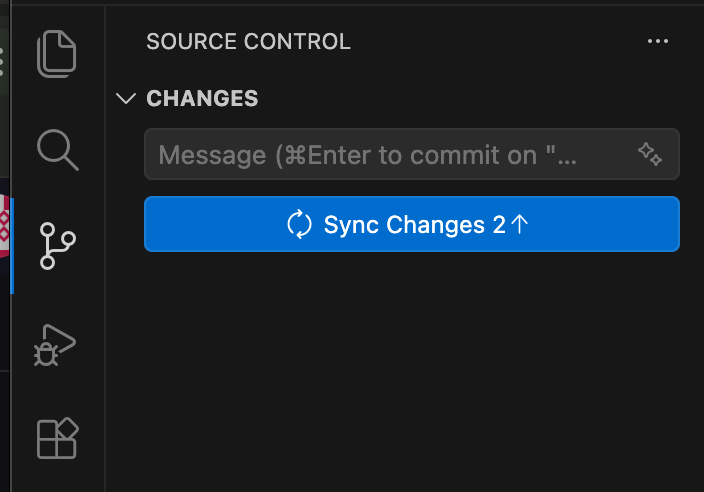
Task: Open Source Control more actions ellipsis
Action: (x=658, y=41)
